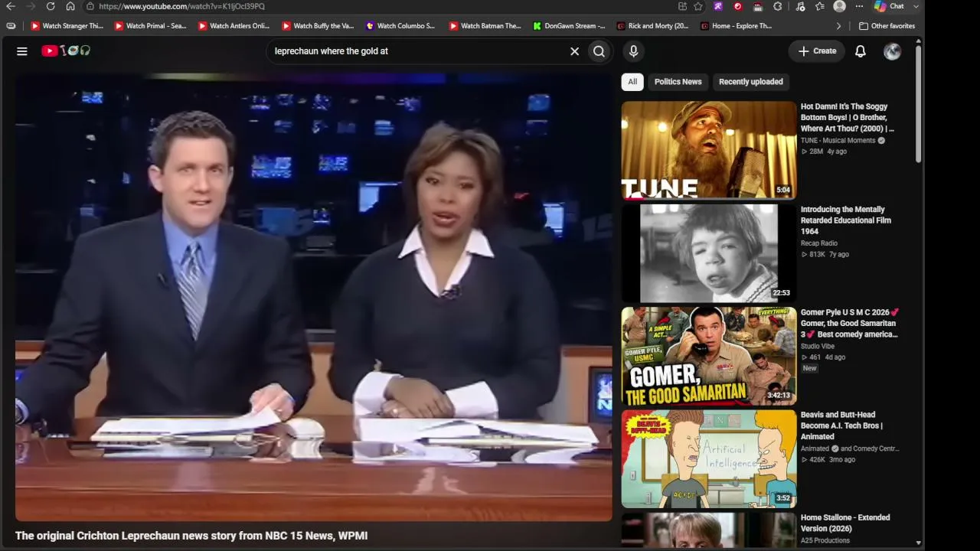The image size is (980, 551).
Task: Open the browser profile avatar
Action: pyautogui.click(x=839, y=6)
